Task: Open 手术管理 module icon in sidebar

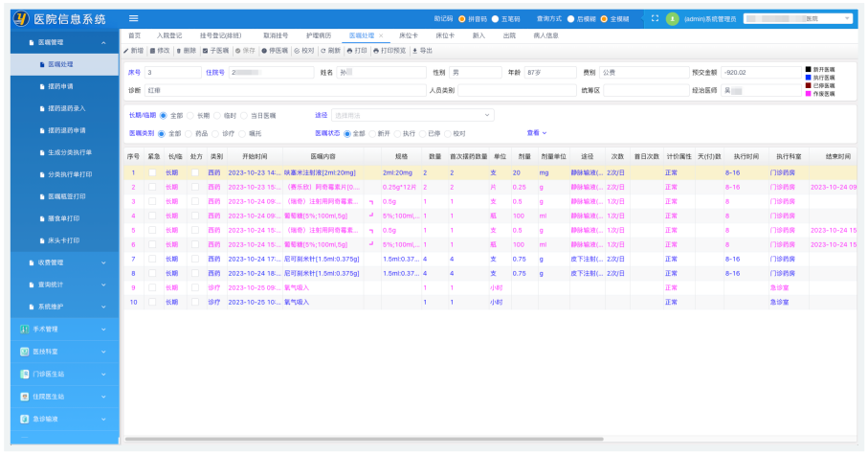Action: pyautogui.click(x=23, y=329)
